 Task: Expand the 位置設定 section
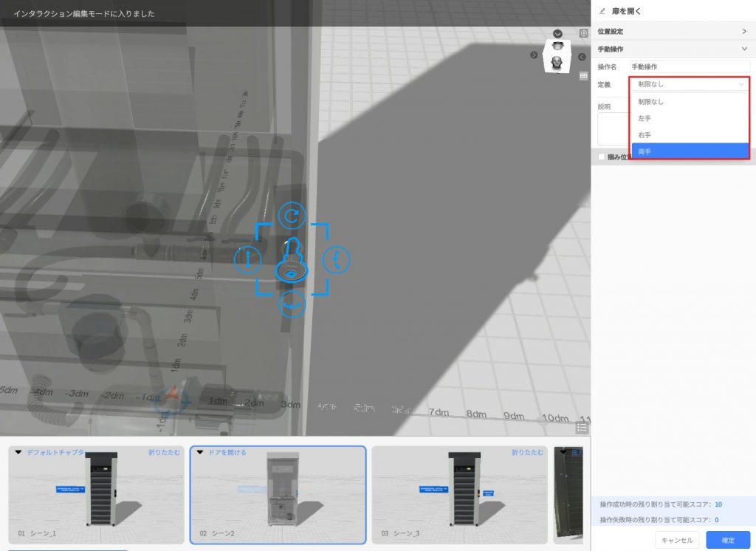click(x=744, y=31)
